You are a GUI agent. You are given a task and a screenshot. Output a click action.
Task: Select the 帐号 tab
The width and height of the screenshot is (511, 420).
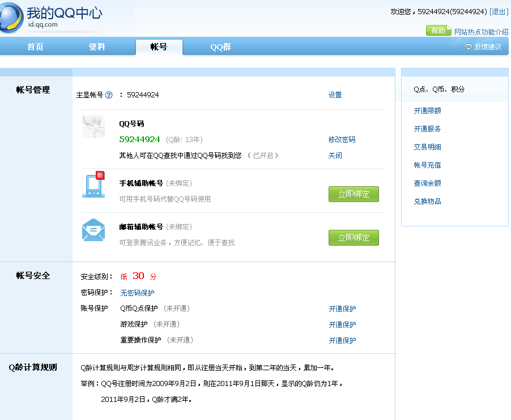[x=159, y=47]
